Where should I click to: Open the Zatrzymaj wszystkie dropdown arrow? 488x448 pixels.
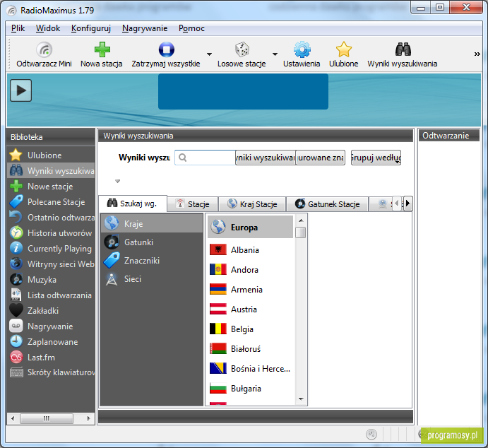[x=210, y=54]
